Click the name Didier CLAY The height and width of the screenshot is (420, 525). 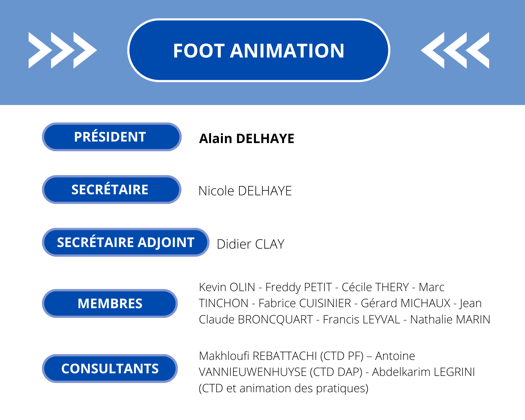[x=250, y=244]
